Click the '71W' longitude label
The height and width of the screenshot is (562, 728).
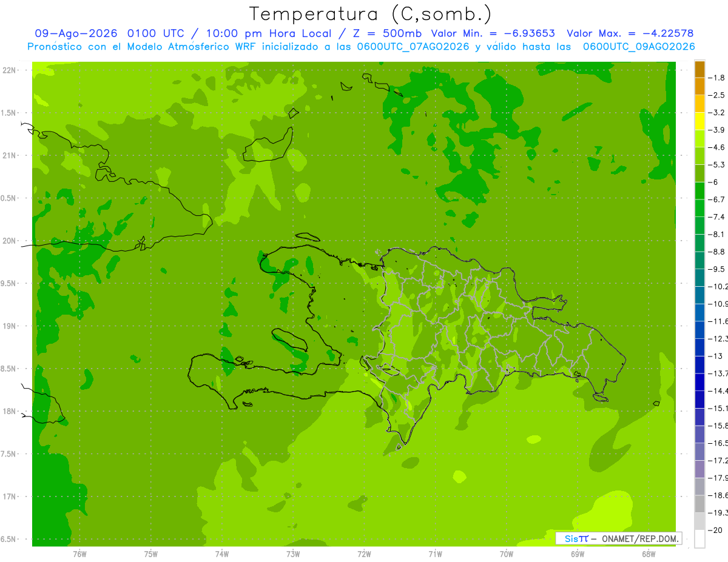click(x=435, y=554)
